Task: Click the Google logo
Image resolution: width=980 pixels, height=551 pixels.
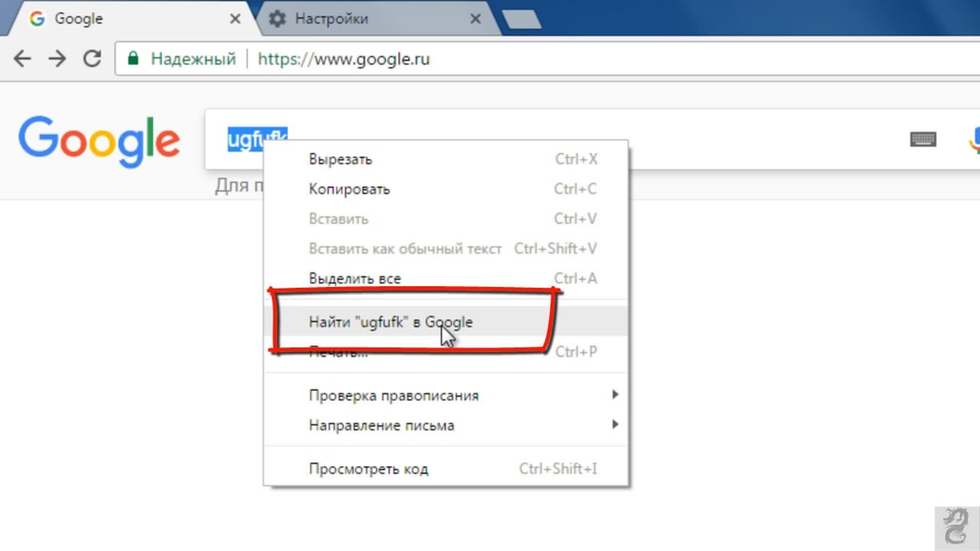Action: pos(100,142)
